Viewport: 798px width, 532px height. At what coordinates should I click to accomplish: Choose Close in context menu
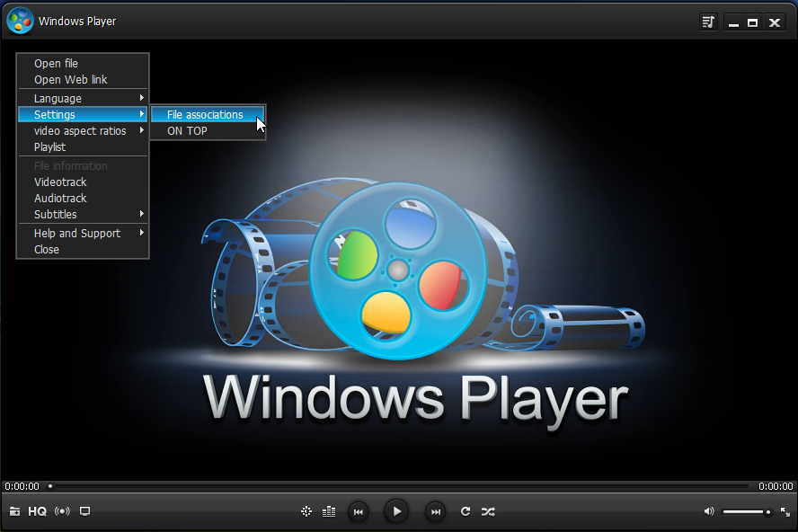pyautogui.click(x=83, y=250)
